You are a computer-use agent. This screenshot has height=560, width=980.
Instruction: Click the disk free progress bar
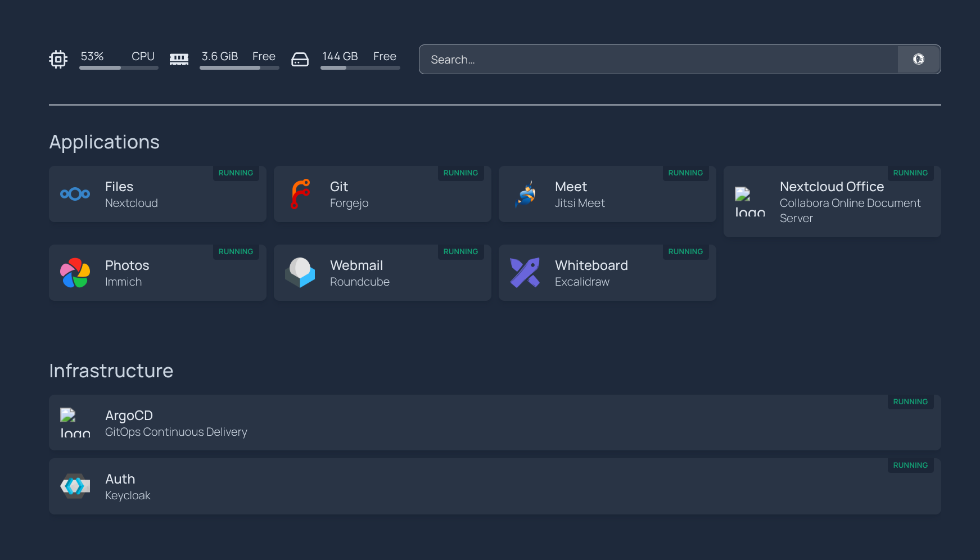point(360,68)
